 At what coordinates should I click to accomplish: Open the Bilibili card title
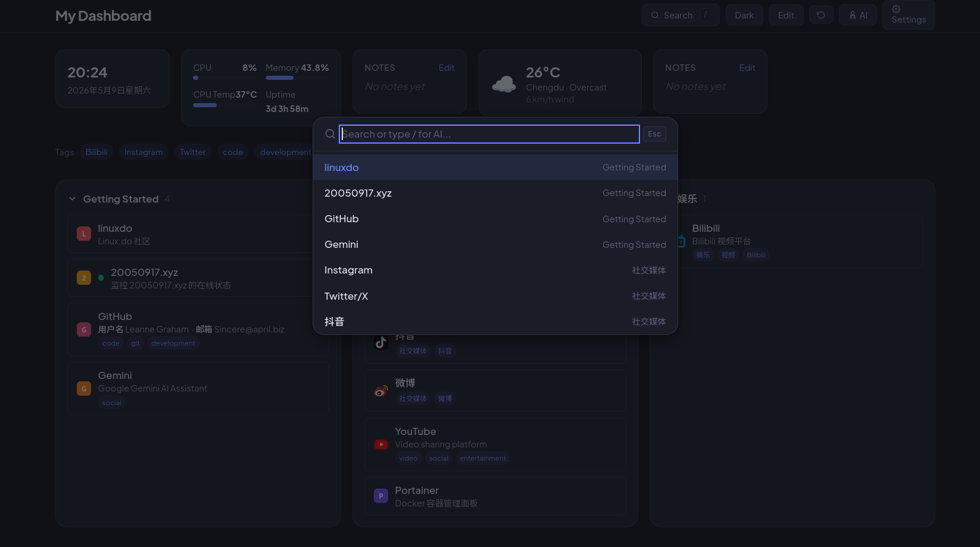(706, 228)
